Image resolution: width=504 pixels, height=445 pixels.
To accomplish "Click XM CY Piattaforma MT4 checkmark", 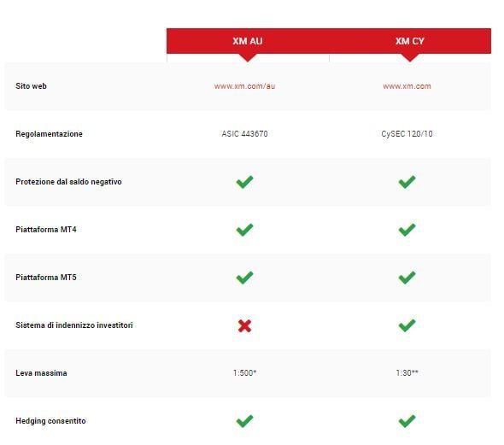I will pos(407,230).
